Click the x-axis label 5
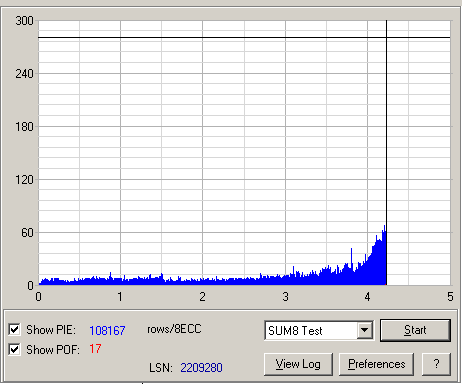 click(450, 297)
